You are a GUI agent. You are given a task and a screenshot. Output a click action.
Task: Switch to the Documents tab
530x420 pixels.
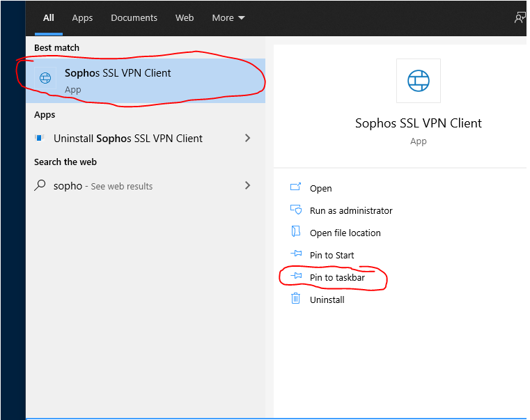134,18
